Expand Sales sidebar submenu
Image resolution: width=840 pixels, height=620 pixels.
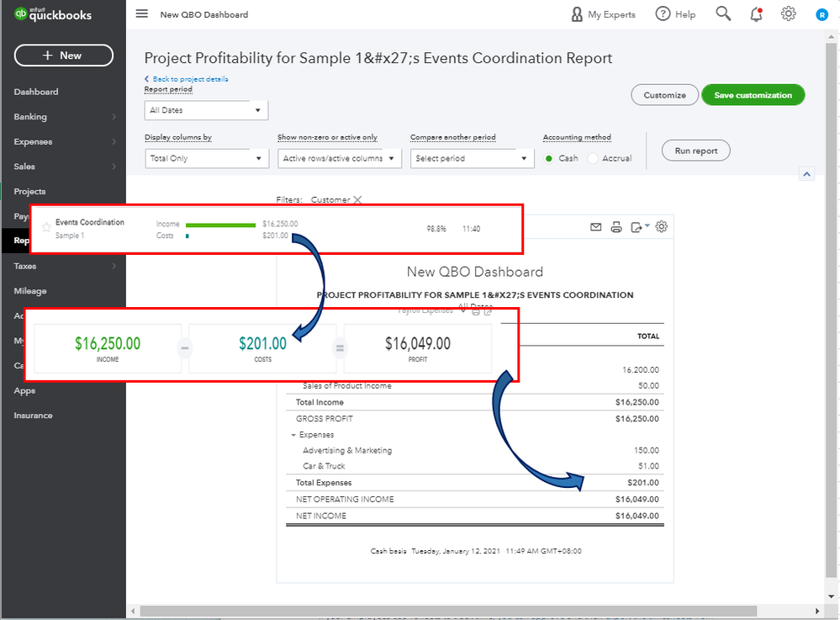tap(114, 167)
